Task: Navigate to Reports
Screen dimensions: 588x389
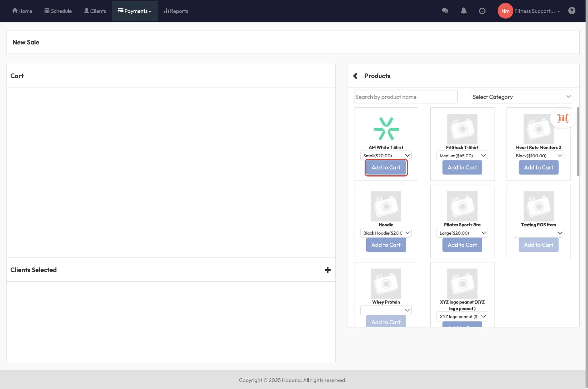Action: (176, 11)
